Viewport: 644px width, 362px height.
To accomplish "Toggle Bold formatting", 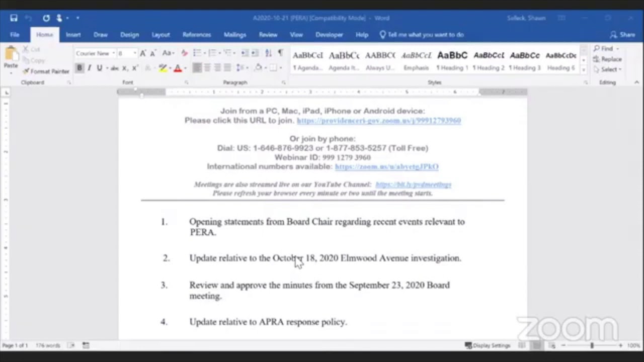I will coord(79,68).
